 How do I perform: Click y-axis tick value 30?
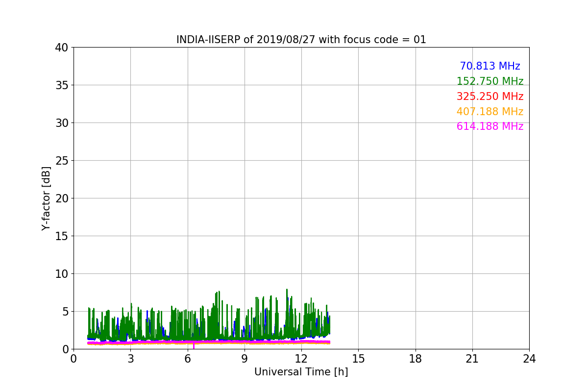(62, 123)
